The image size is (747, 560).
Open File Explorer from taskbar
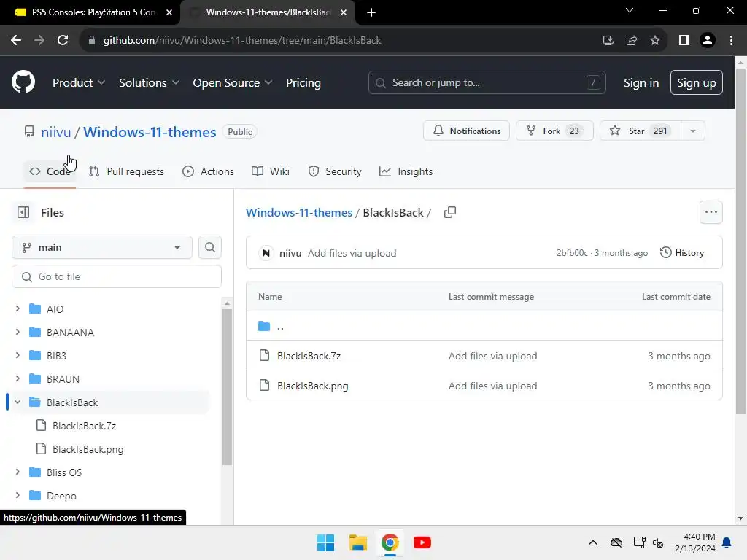tap(357, 542)
